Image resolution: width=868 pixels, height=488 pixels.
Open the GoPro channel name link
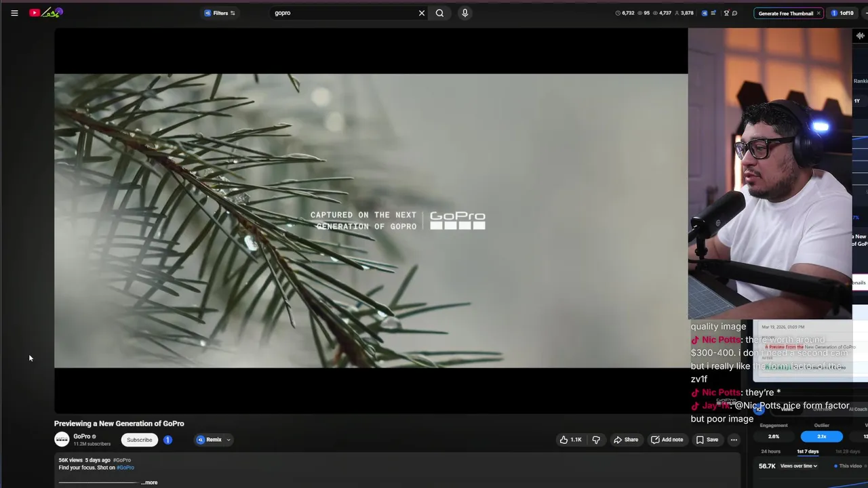coord(82,436)
